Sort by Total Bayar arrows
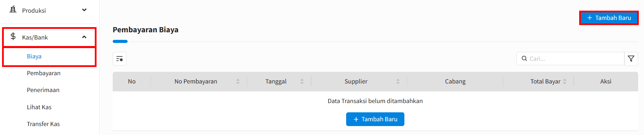Image resolution: width=644 pixels, height=135 pixels. 565,81
